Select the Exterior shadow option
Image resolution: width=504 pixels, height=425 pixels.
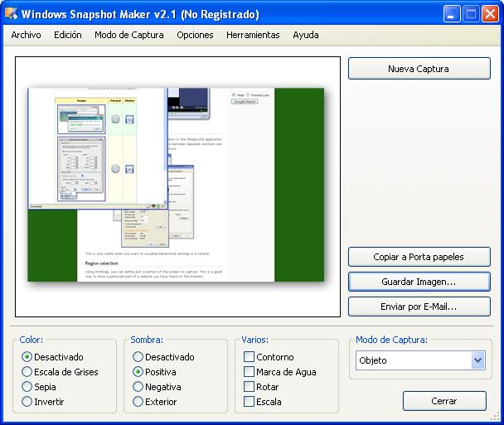pyautogui.click(x=138, y=402)
